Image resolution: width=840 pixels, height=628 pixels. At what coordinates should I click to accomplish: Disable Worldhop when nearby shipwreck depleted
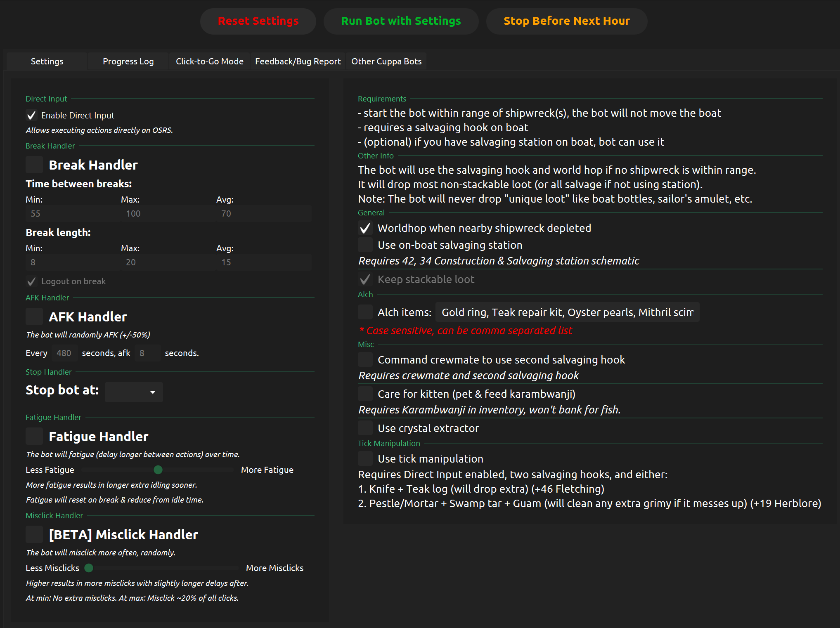click(x=365, y=228)
